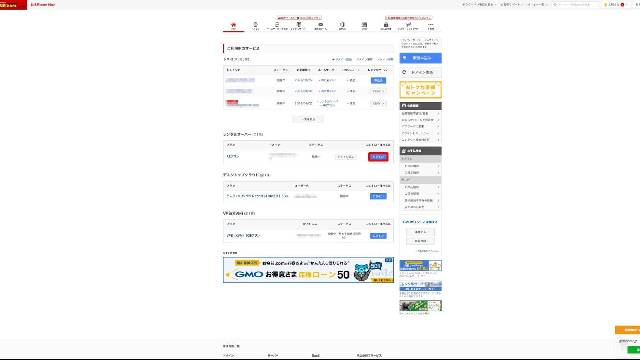This screenshot has height=360, width=640.
Task: Click the blue button in the bottom service table row
Action: click(378, 236)
